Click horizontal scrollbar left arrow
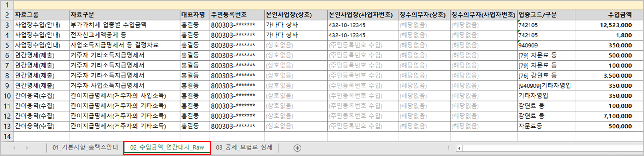644x156 pixels. [x=460, y=148]
